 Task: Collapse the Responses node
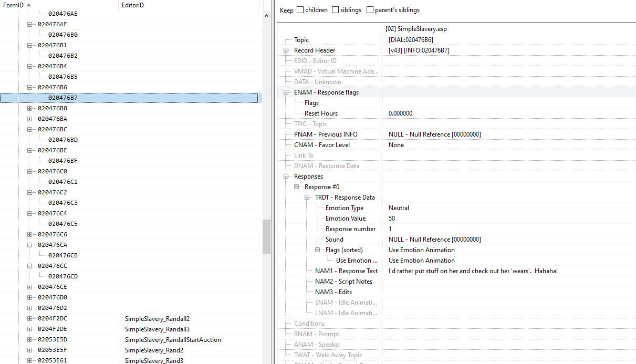coord(286,176)
